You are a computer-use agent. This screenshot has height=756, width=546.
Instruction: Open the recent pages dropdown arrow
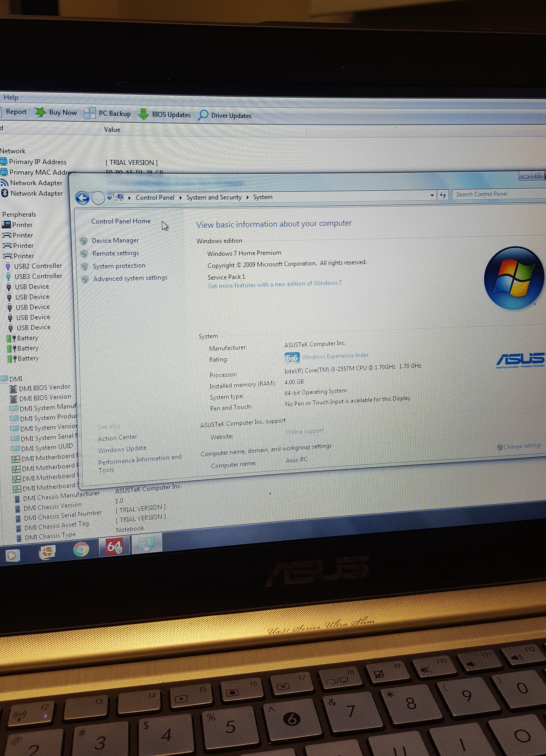click(109, 198)
